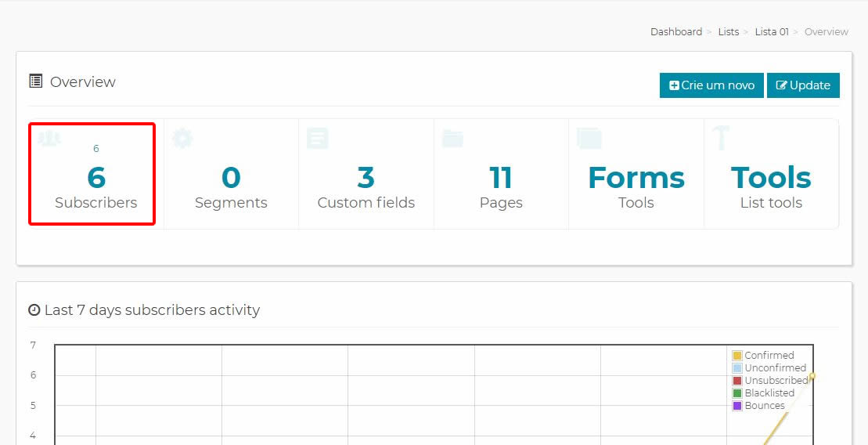868x445 pixels.
Task: Click the hammer icon above Tools
Action: (x=722, y=138)
